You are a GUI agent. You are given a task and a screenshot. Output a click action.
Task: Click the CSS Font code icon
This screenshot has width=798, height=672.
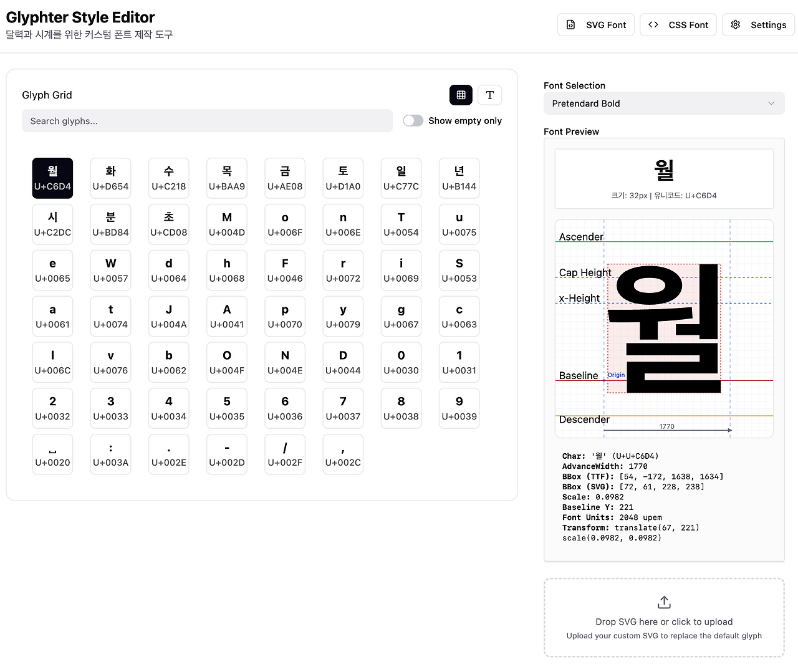[653, 24]
